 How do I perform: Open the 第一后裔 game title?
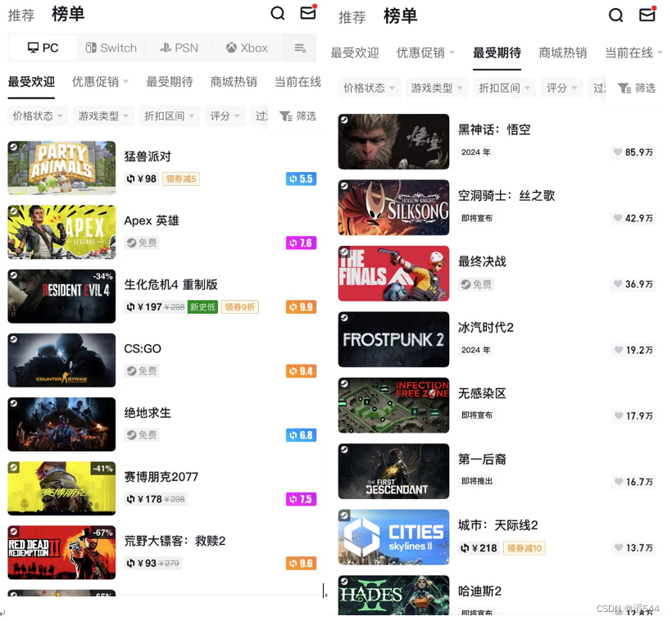pyautogui.click(x=482, y=460)
